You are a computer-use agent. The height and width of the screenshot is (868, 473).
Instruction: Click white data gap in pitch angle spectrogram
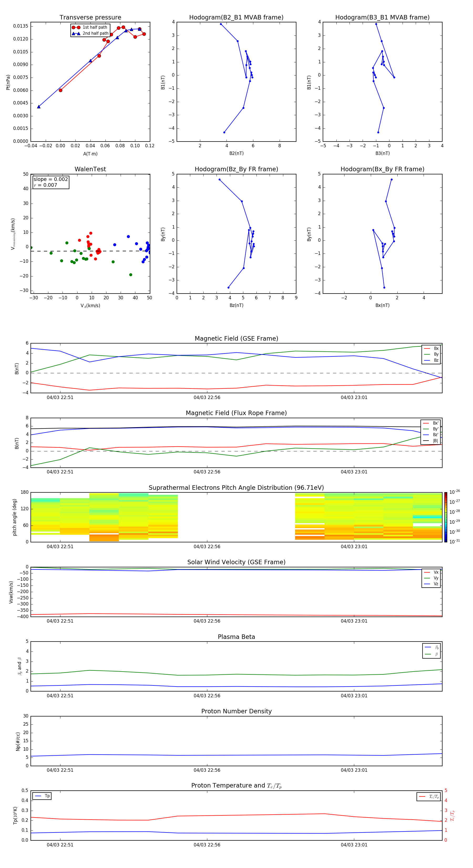pyautogui.click(x=236, y=517)
